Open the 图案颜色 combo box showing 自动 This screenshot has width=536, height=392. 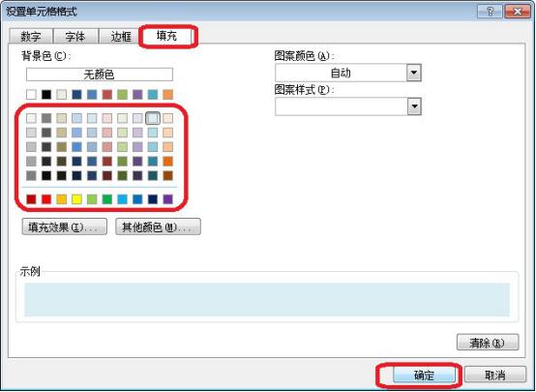(348, 73)
